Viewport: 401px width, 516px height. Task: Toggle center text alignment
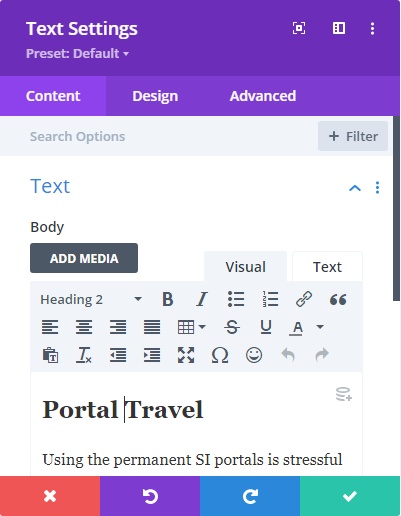point(84,327)
